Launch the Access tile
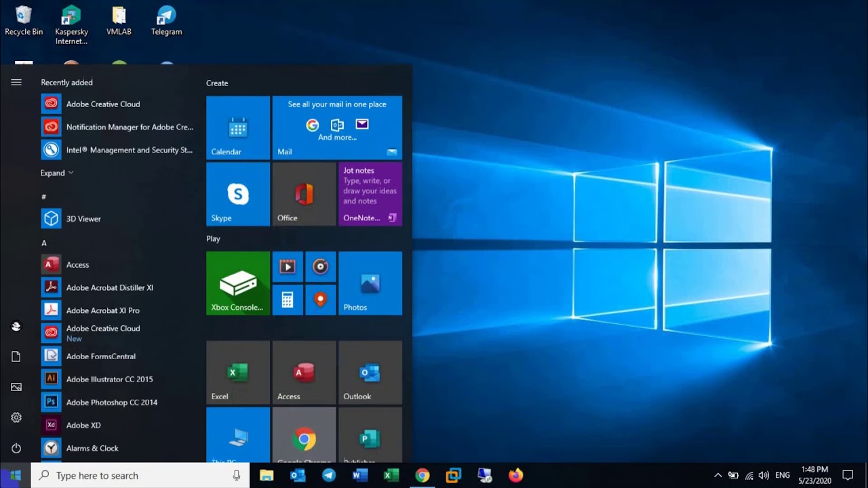This screenshot has width=868, height=488. 304,372
